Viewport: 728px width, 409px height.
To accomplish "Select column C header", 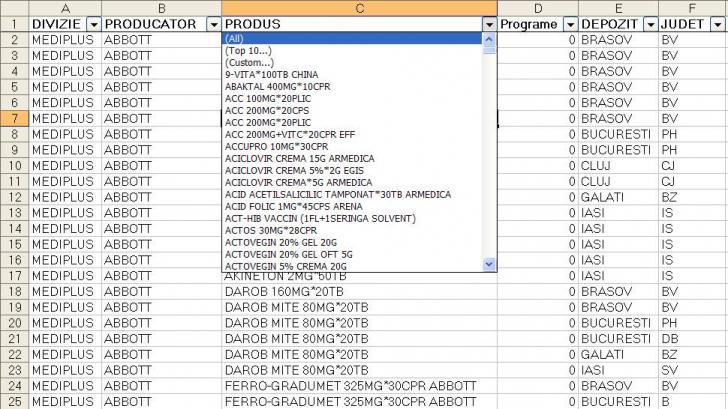I will click(359, 8).
